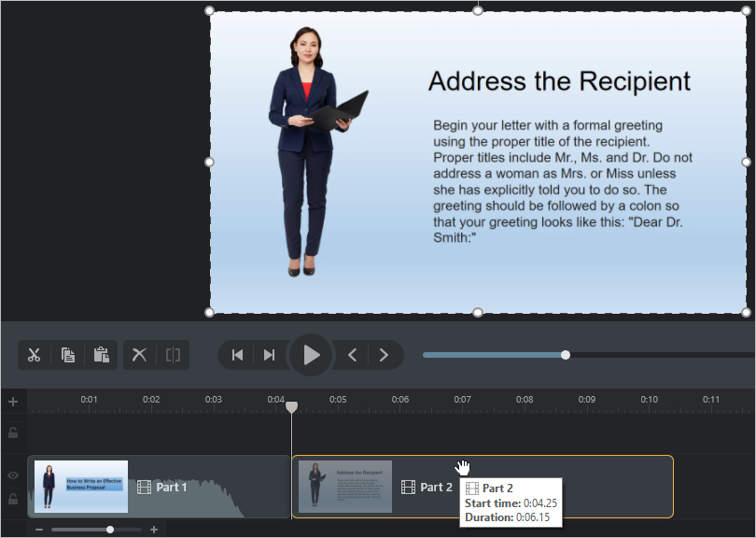The image size is (756, 538).
Task: Click the Part 2 clip thumbnail
Action: (345, 487)
